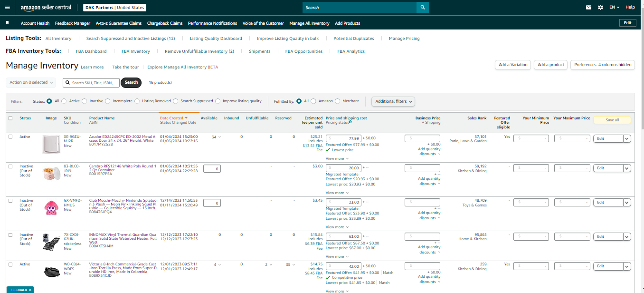Click the black Search button for inventory
The image size is (644, 293).
click(131, 82)
